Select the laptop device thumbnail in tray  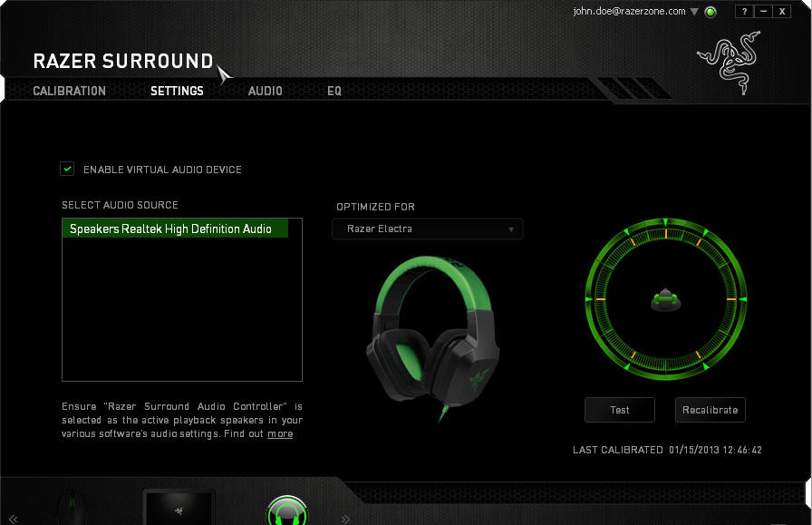(179, 508)
